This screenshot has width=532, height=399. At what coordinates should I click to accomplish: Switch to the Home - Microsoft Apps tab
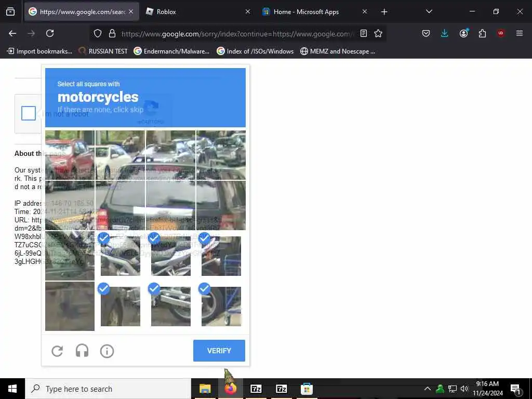point(314,11)
